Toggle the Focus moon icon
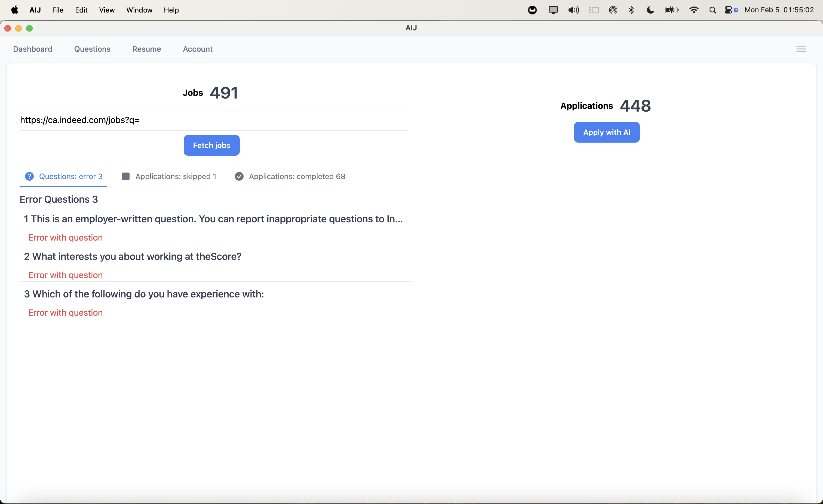Screen dimensions: 823x504 [650, 10]
